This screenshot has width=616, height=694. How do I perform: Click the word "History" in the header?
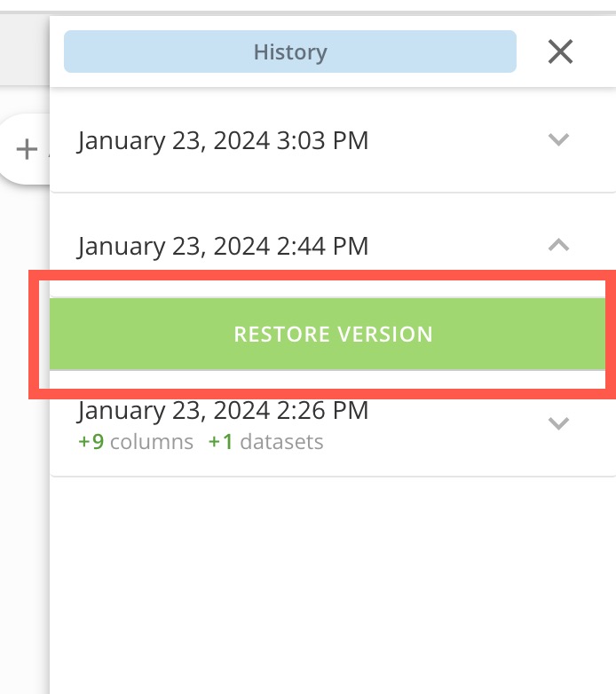coord(289,52)
